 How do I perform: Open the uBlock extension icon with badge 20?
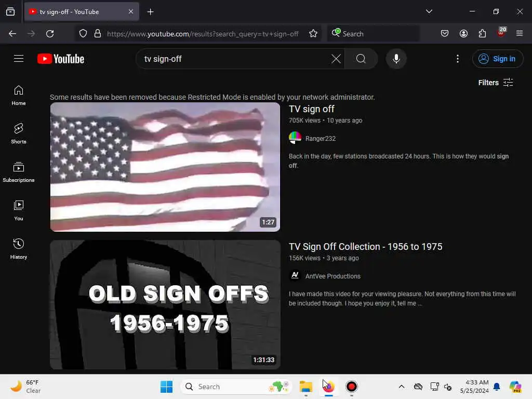click(501, 33)
